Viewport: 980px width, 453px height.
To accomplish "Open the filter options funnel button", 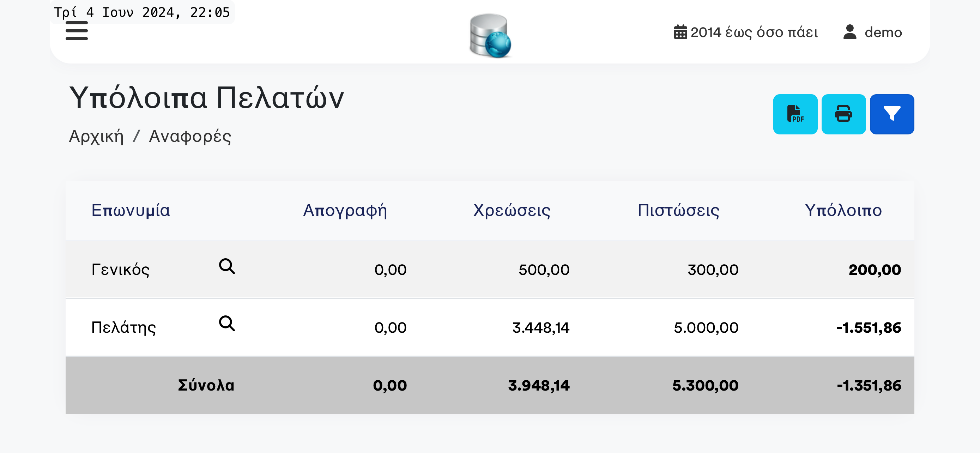I will [892, 114].
